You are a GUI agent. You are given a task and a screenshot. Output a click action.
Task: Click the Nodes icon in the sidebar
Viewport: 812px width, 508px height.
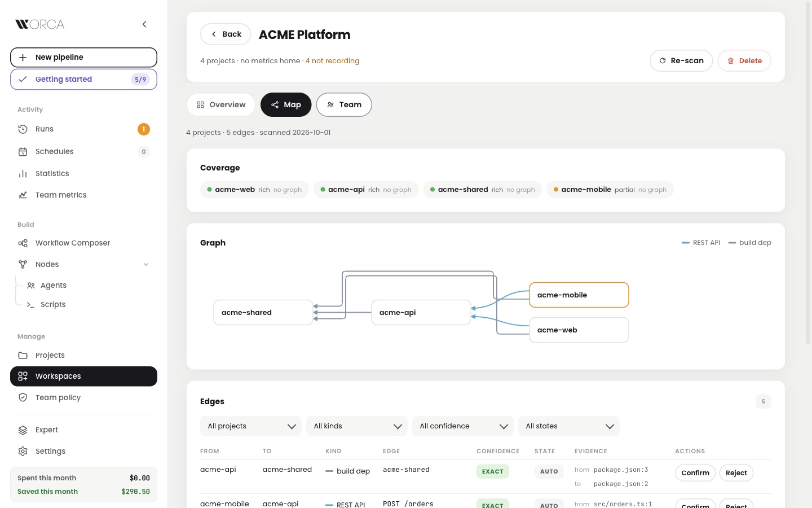23,264
